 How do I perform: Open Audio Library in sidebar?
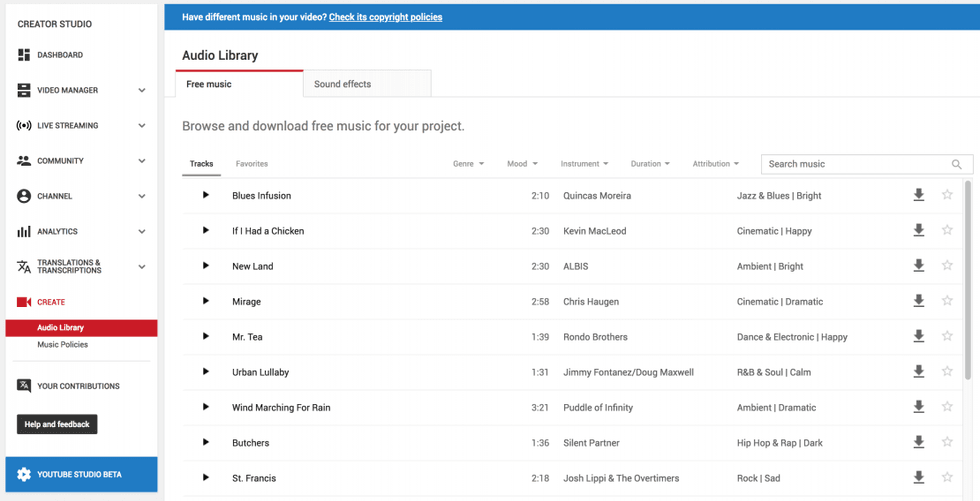81,327
